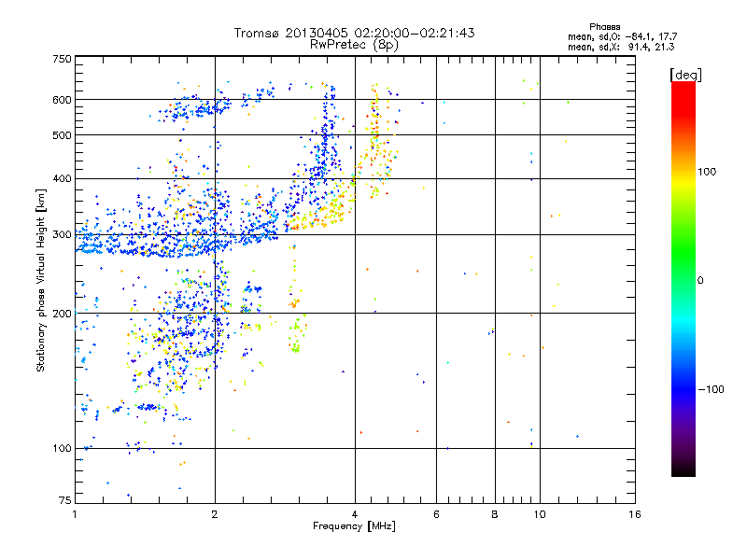
Task: Click the 'RwPretec (8p)' subtitle
Action: [x=354, y=45]
